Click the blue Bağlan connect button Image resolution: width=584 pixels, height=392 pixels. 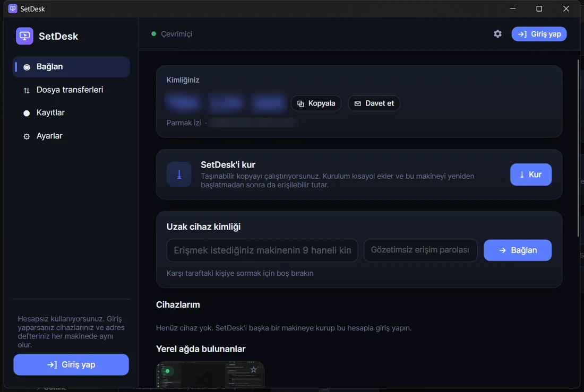click(517, 250)
